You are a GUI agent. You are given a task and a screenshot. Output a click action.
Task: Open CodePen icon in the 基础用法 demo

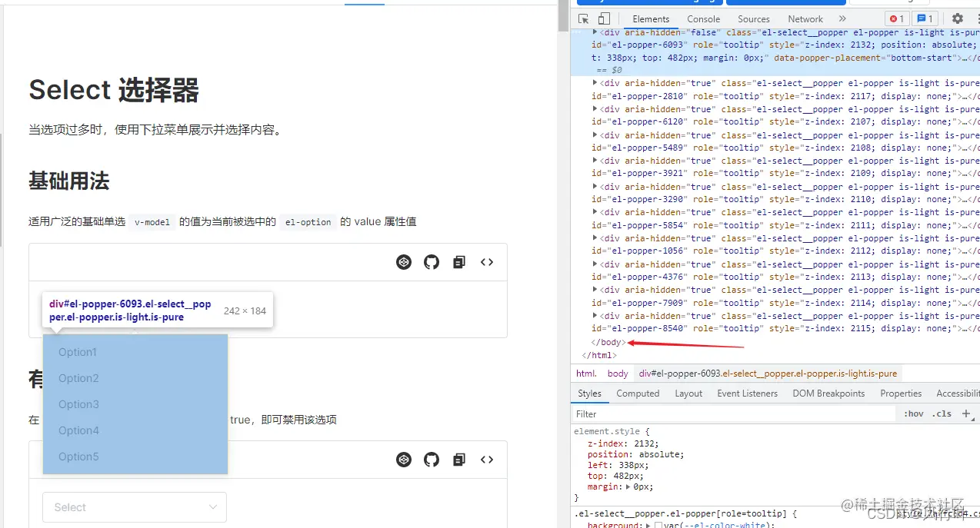(404, 262)
